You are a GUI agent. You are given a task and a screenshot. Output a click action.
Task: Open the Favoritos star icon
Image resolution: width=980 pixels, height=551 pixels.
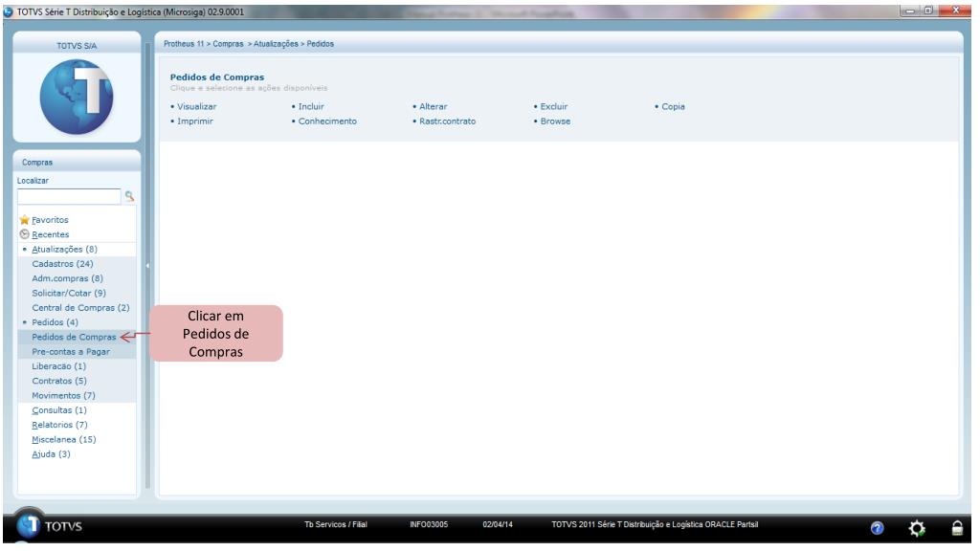point(24,220)
